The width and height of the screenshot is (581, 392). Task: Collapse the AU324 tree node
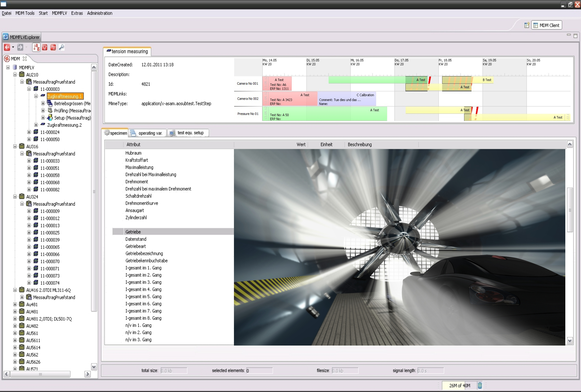[15, 197]
